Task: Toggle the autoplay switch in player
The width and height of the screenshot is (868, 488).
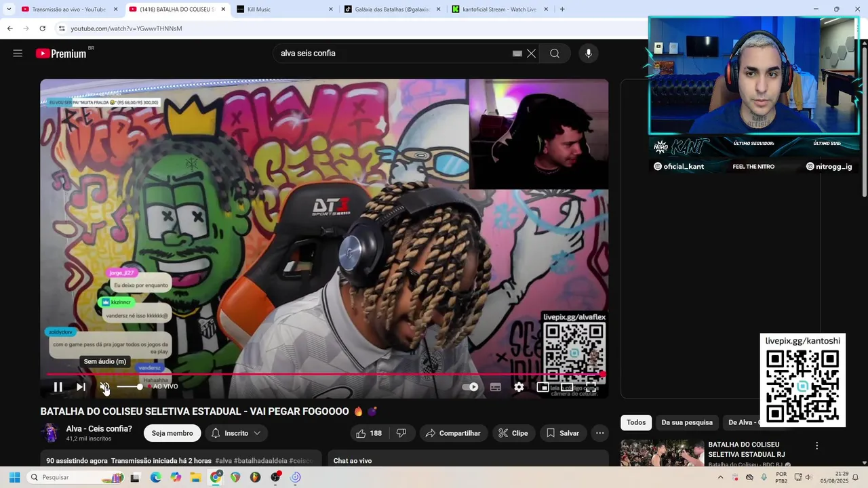Action: click(x=470, y=387)
